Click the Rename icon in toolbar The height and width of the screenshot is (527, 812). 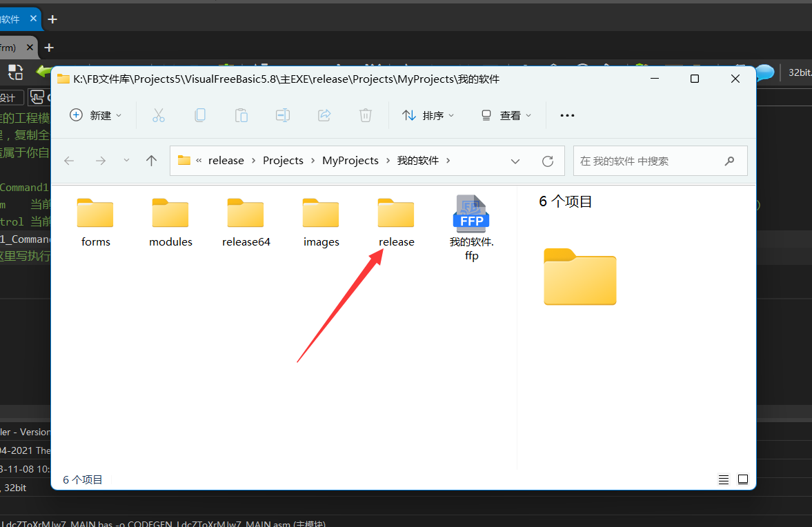[x=283, y=115]
